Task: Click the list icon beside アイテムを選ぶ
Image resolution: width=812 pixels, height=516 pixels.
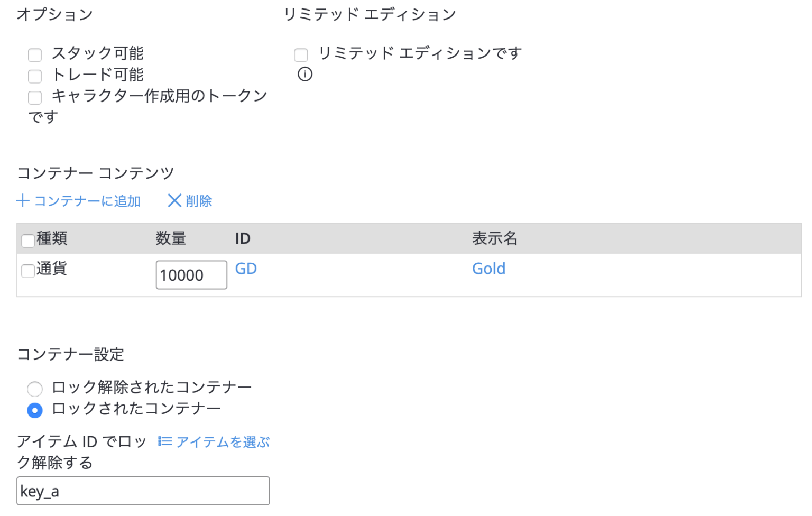Action: pos(165,441)
